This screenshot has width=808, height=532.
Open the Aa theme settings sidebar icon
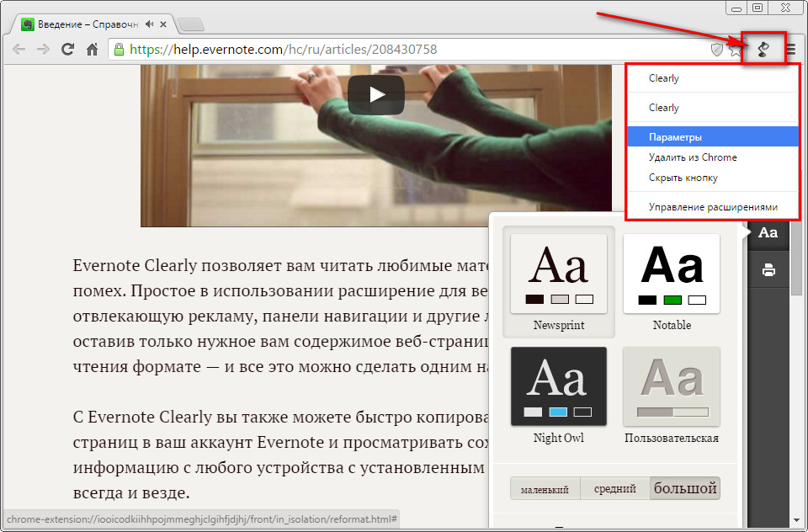pos(768,232)
